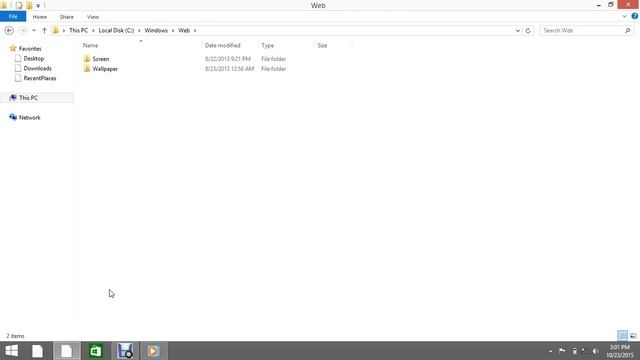Go up one folder level
The width and height of the screenshot is (640, 360).
click(x=44, y=31)
